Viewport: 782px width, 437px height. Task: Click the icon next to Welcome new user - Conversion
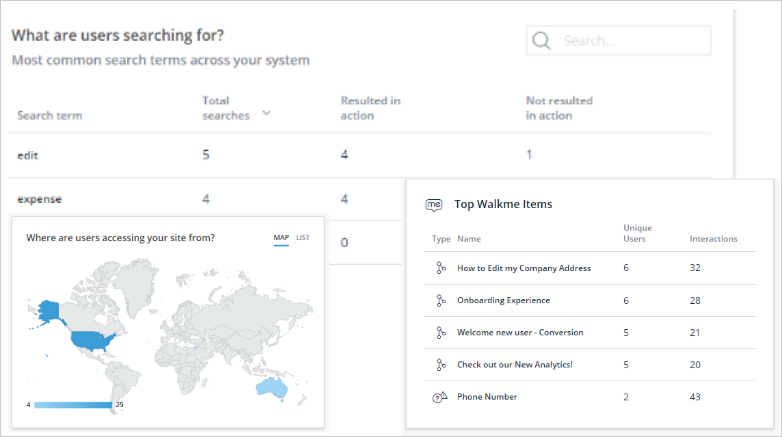(x=440, y=332)
